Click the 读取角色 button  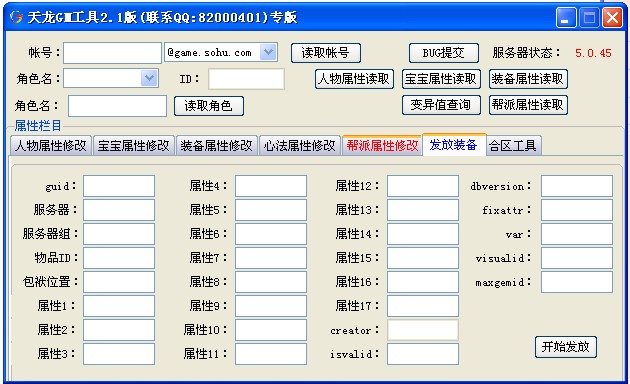(209, 106)
